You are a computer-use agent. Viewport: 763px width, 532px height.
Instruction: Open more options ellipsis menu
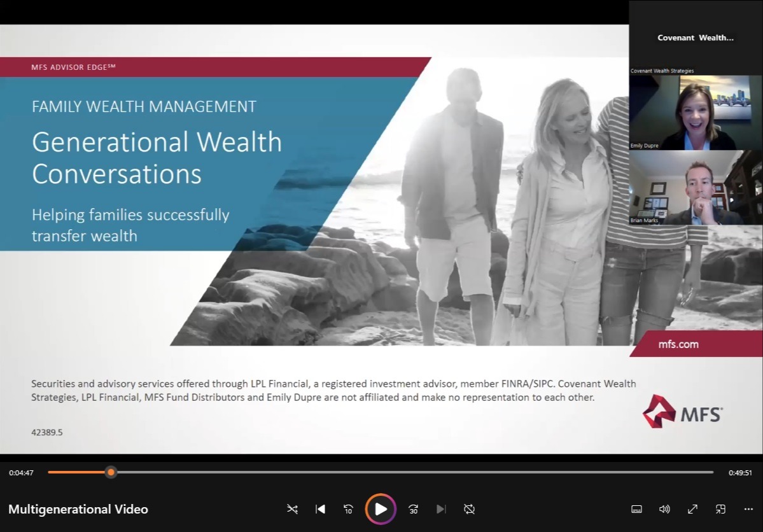coord(748,509)
